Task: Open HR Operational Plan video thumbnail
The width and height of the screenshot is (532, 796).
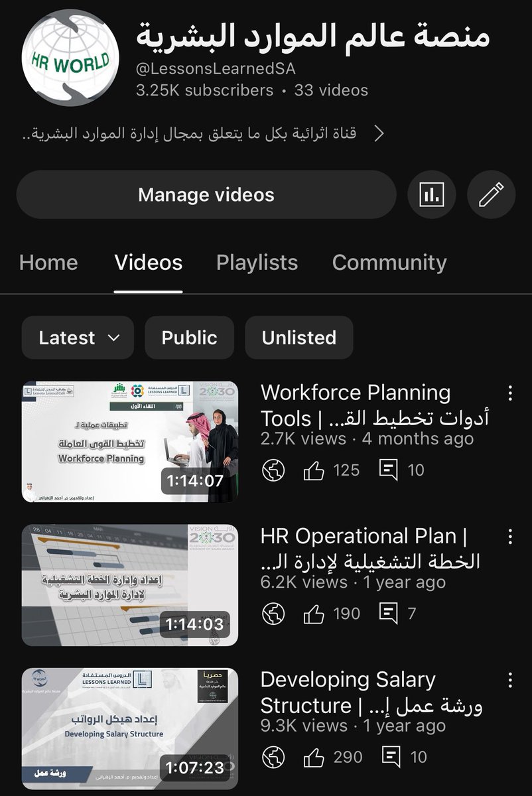Action: click(x=130, y=585)
